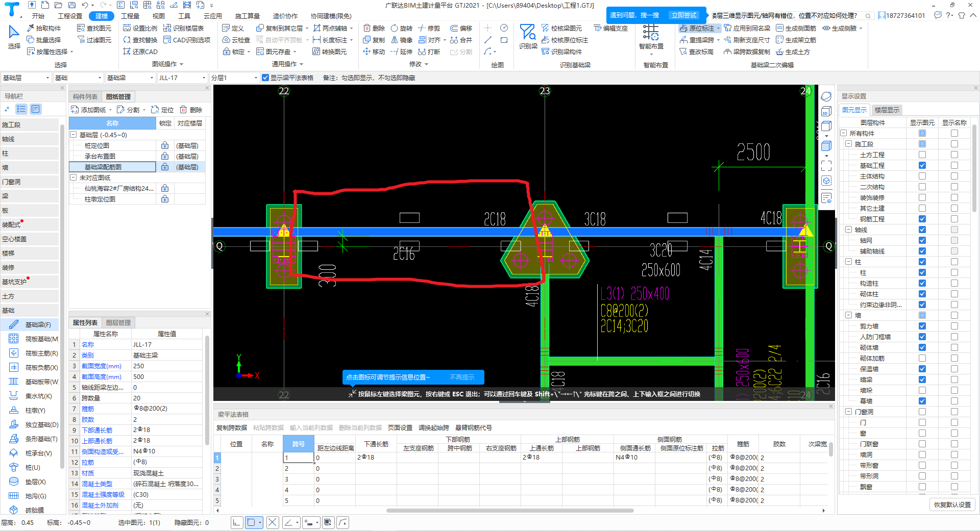
Task: Open the JLL-17 component dropdown
Action: pos(182,78)
